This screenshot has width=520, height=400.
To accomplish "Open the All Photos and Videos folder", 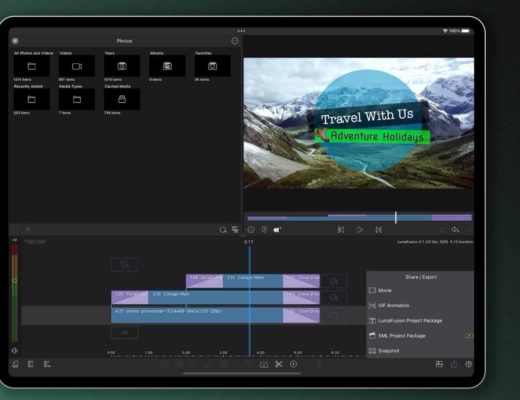I will pos(31,66).
